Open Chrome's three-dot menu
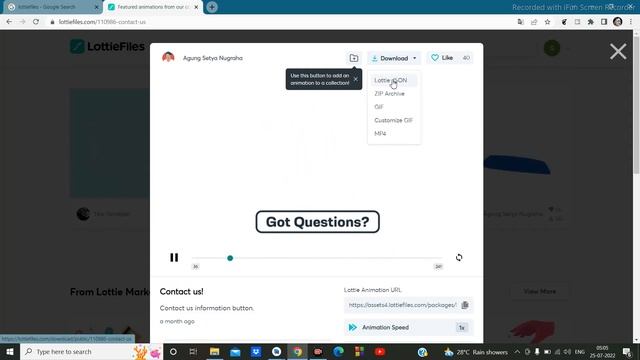 tap(631, 22)
